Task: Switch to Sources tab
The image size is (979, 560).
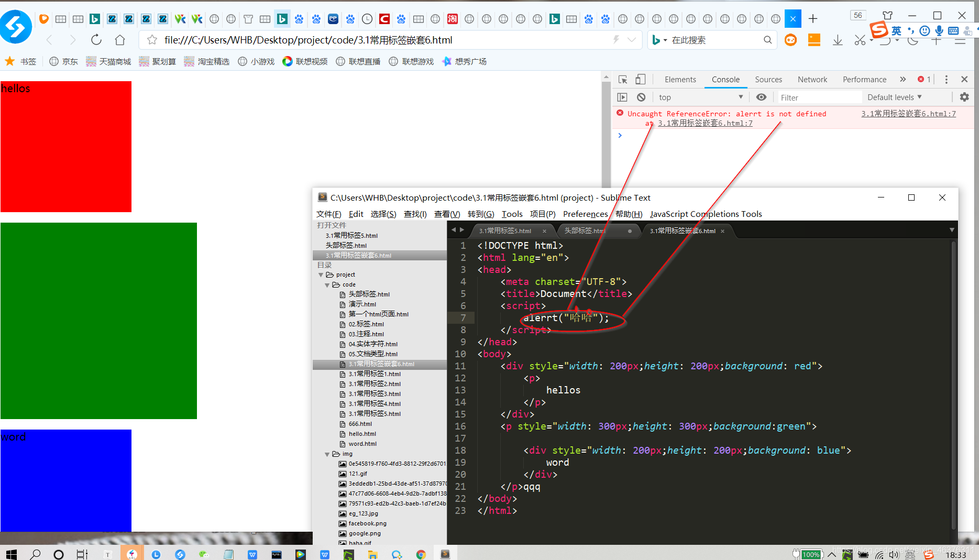Action: (768, 80)
